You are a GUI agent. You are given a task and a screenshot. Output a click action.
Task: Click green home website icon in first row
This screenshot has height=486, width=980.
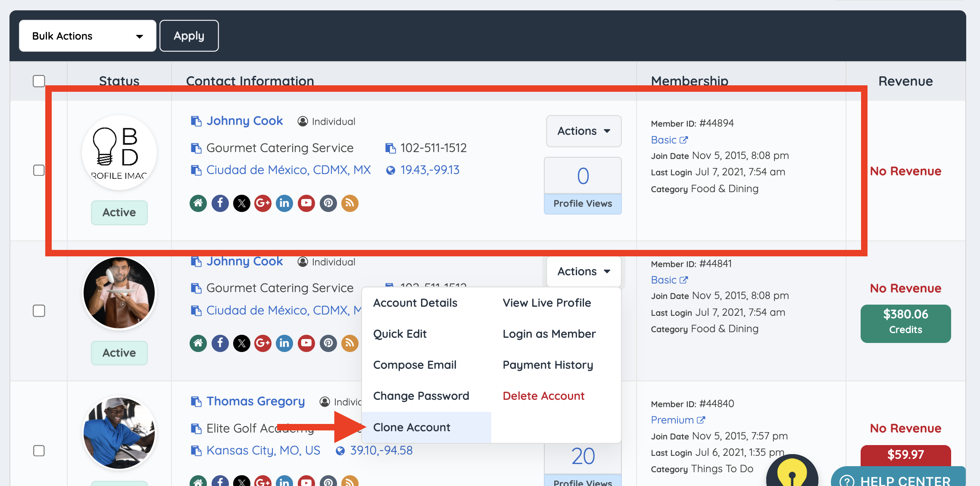pos(198,203)
